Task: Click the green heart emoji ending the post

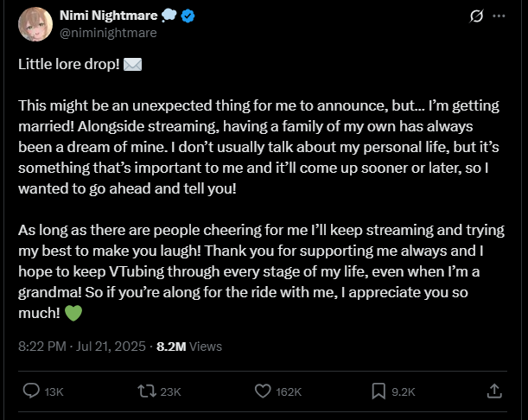Action: point(73,314)
